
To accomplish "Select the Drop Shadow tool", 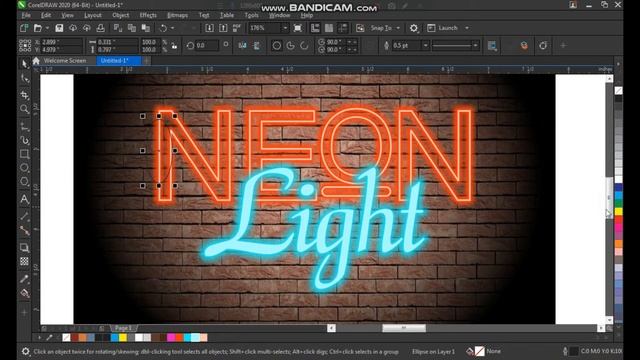I will coord(24,247).
